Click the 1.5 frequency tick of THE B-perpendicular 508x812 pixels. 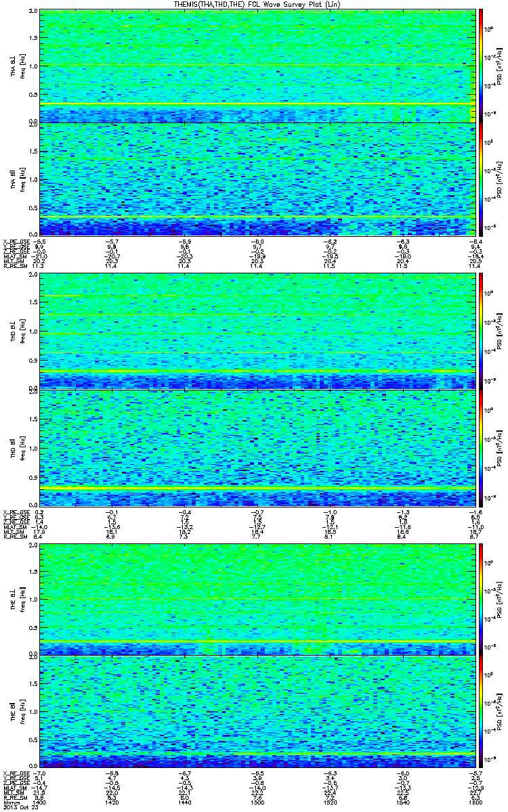coord(33,571)
